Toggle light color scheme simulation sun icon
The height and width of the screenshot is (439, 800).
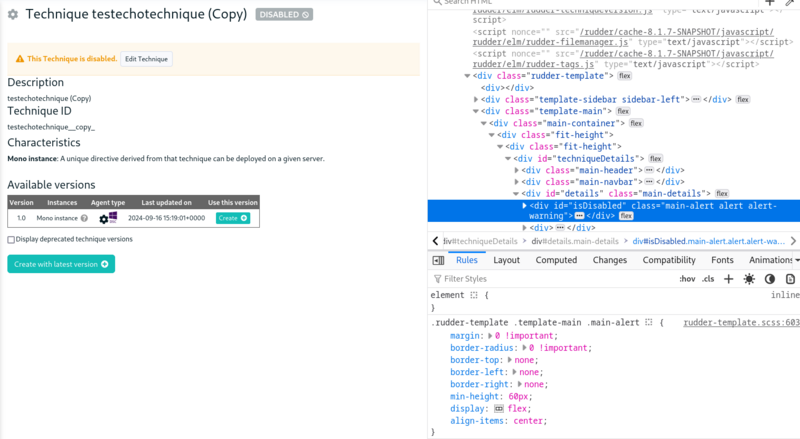749,279
